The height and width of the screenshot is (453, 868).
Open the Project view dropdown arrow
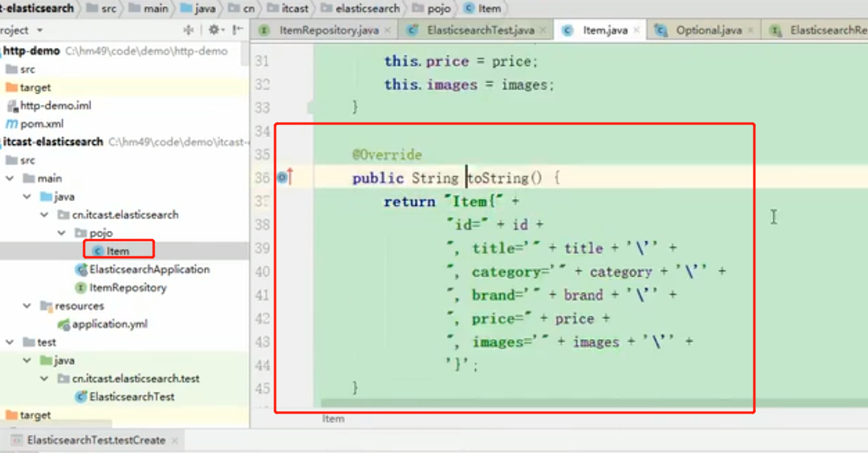point(40,30)
